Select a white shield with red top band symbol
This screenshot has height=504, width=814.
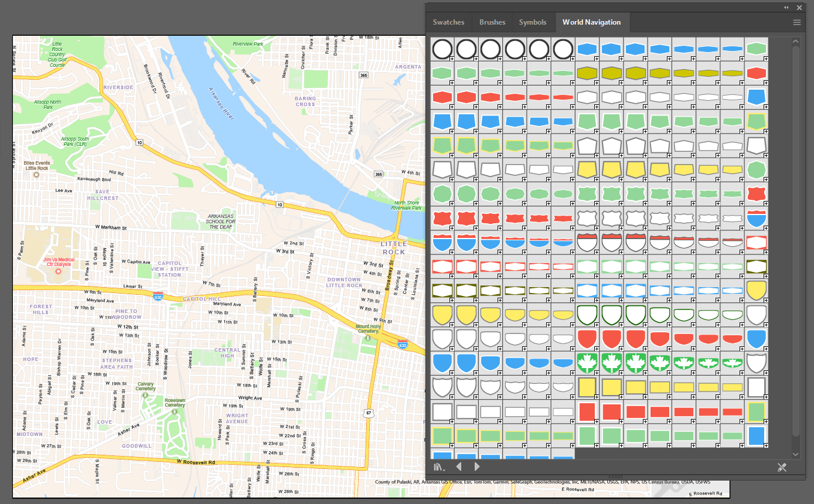[x=588, y=241]
